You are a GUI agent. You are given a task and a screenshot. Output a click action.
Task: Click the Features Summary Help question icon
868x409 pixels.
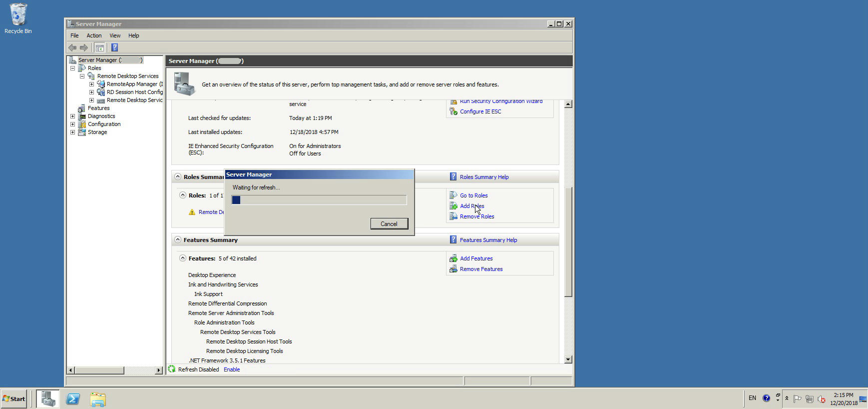(x=453, y=239)
